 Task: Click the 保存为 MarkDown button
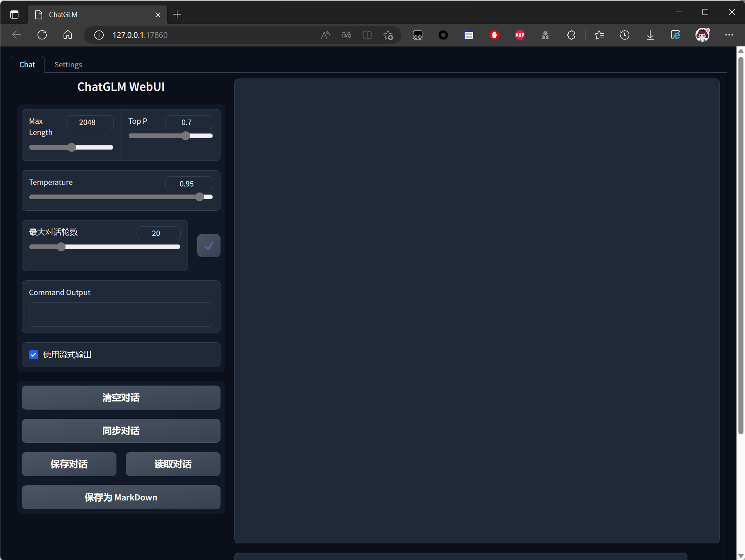click(121, 497)
